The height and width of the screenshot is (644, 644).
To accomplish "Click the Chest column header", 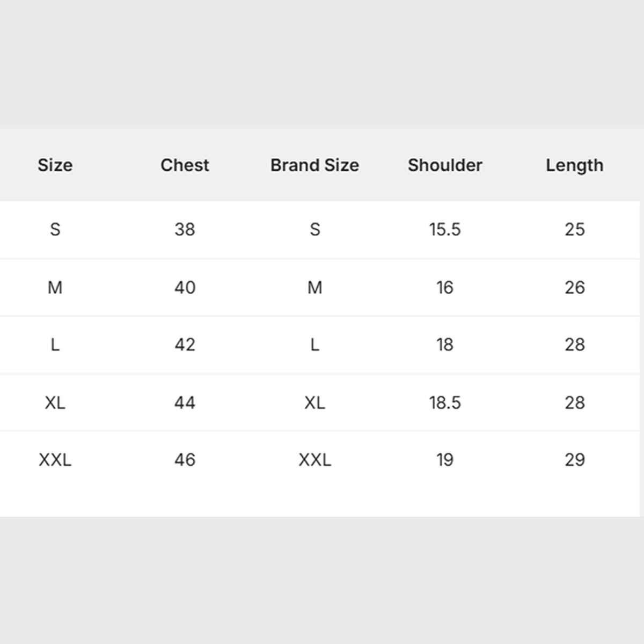I will pos(185,165).
